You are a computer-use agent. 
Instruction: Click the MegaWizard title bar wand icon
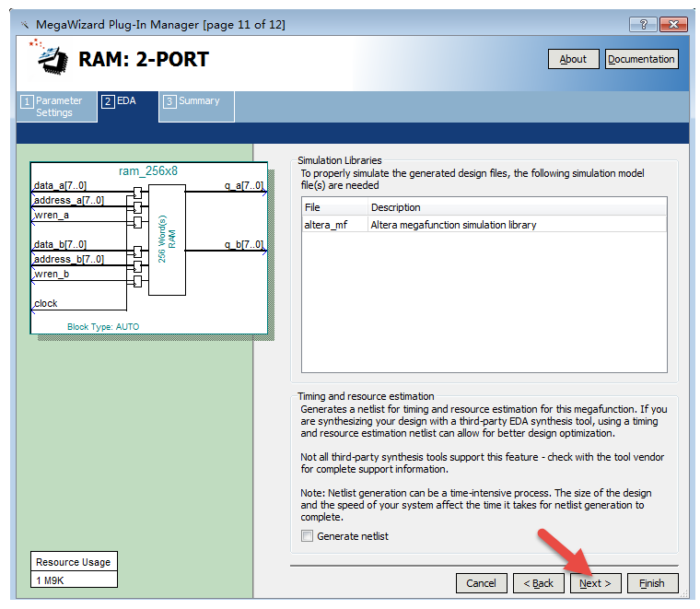tap(25, 25)
